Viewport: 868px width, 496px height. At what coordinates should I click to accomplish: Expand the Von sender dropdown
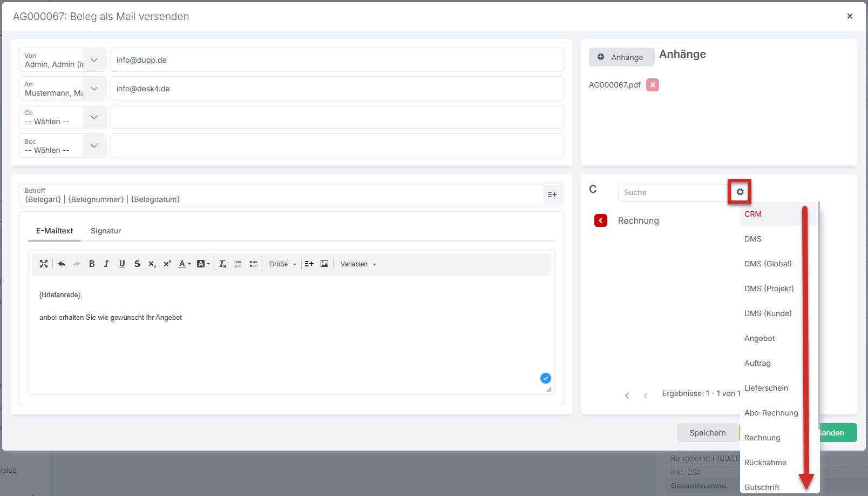(x=94, y=60)
